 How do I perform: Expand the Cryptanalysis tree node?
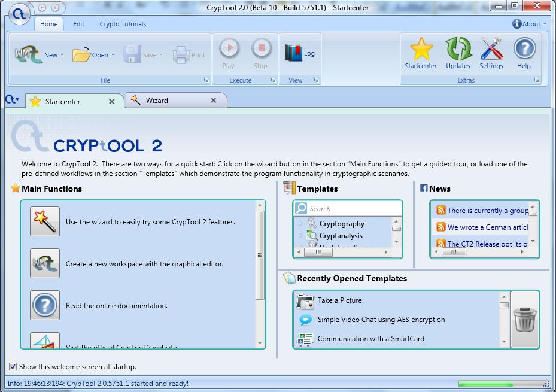(300, 235)
